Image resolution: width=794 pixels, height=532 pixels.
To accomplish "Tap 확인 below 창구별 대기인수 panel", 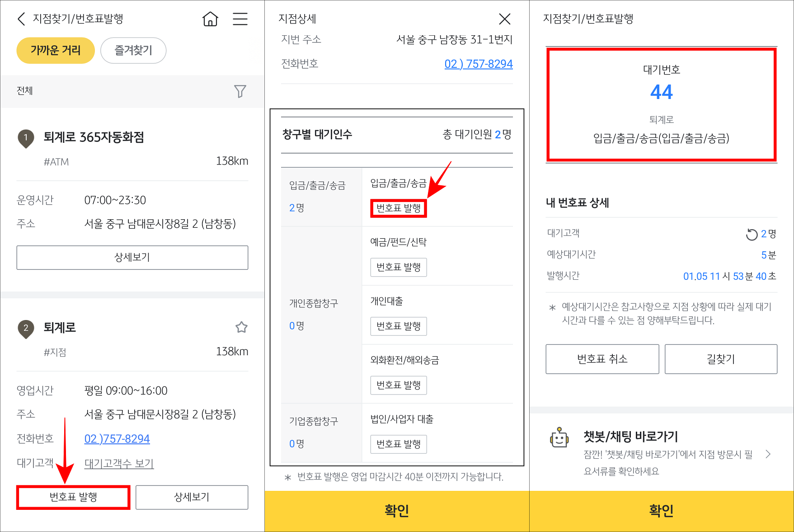I will [x=396, y=511].
